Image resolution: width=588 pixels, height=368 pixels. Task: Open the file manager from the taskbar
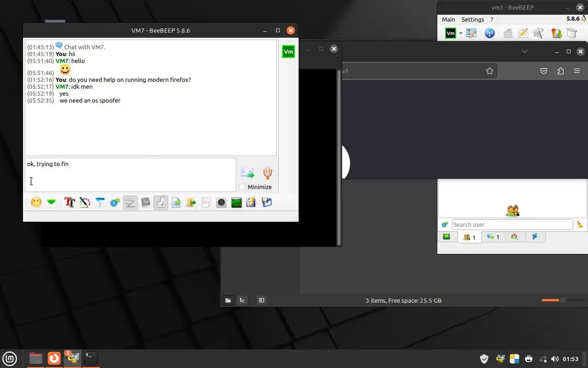[x=35, y=358]
